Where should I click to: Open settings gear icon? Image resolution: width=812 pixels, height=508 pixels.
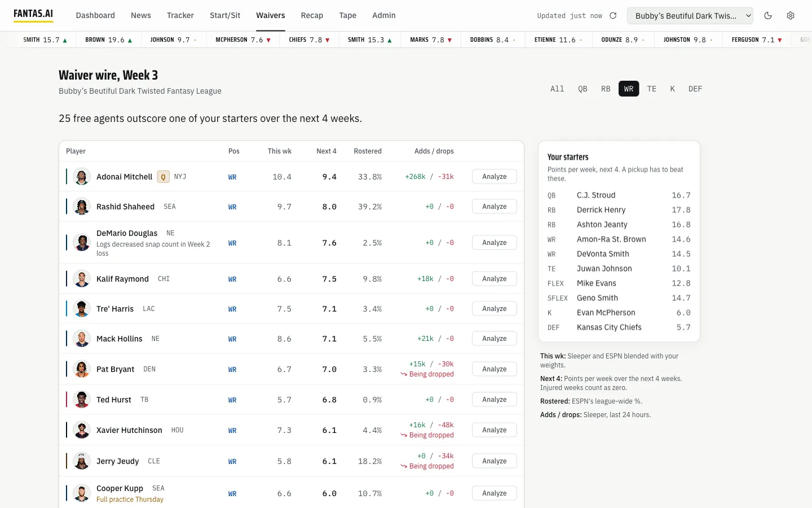[x=791, y=16]
